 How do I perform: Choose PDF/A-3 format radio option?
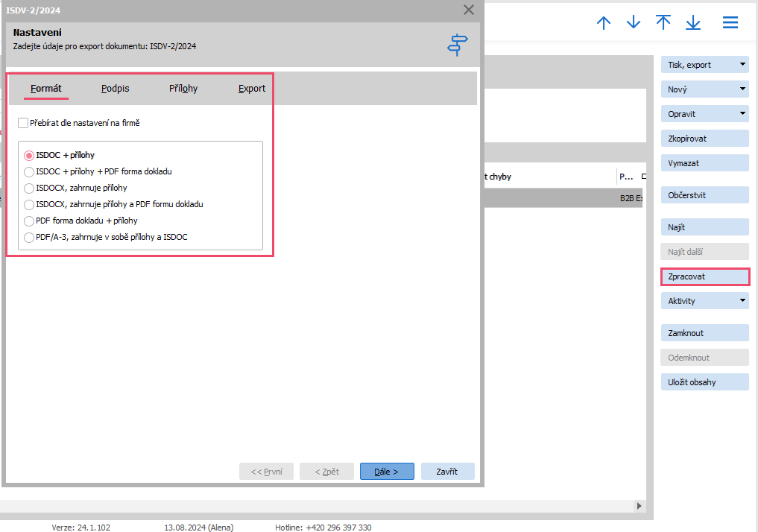[x=30, y=238]
